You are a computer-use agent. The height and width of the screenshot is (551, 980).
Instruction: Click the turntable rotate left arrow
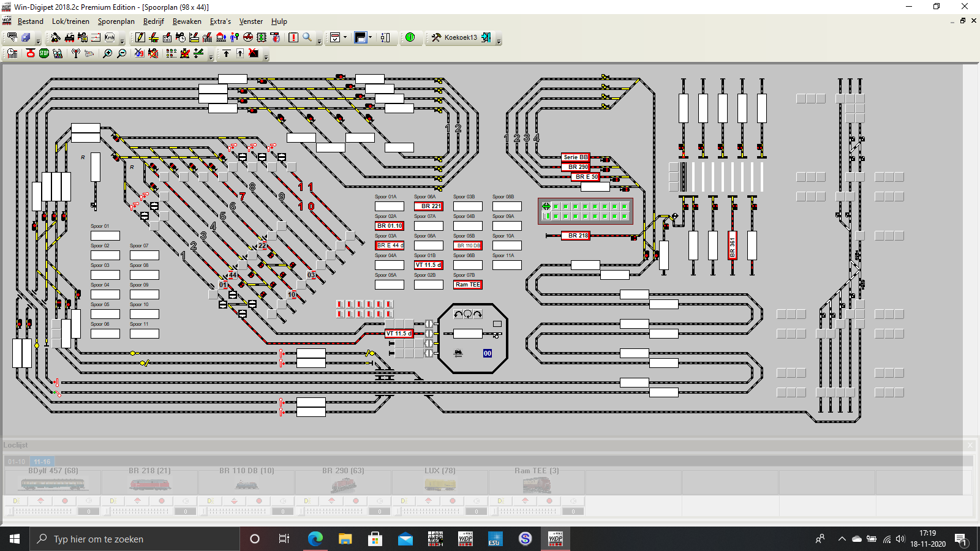(458, 314)
